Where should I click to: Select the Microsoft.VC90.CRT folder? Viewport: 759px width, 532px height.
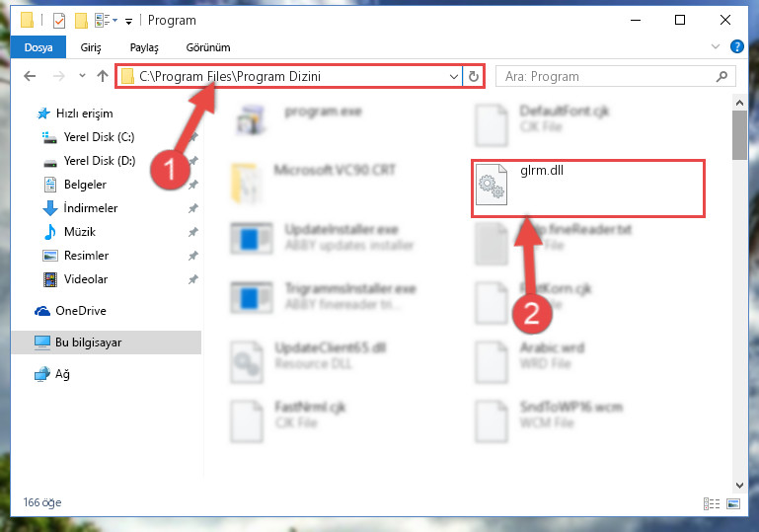point(314,184)
